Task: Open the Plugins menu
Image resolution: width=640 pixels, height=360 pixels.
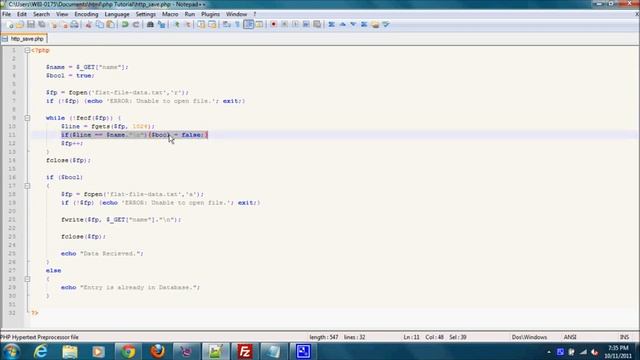Action: 210,14
